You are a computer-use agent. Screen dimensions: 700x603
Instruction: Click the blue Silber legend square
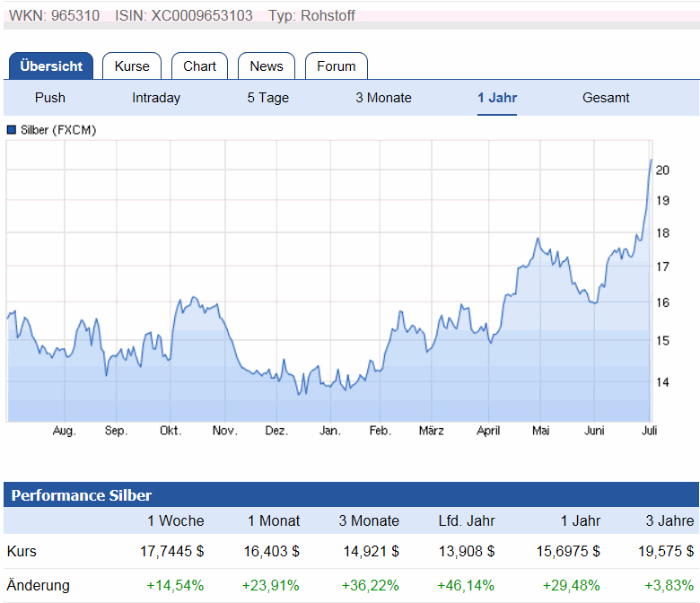pyautogui.click(x=12, y=130)
